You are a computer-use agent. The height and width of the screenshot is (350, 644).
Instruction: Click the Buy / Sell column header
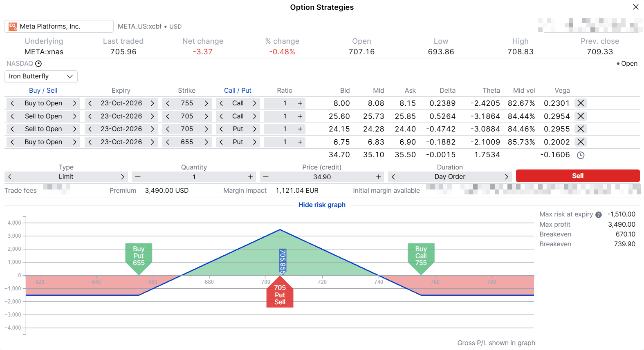(x=43, y=91)
